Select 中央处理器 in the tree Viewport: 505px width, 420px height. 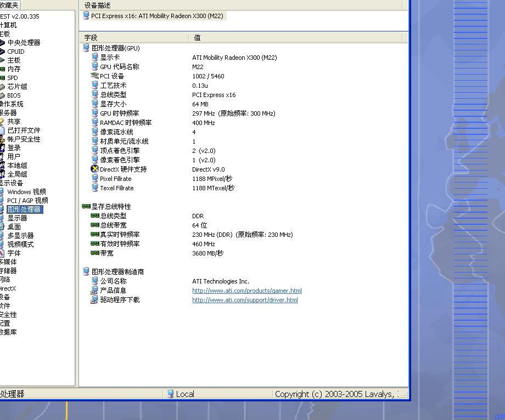click(24, 42)
